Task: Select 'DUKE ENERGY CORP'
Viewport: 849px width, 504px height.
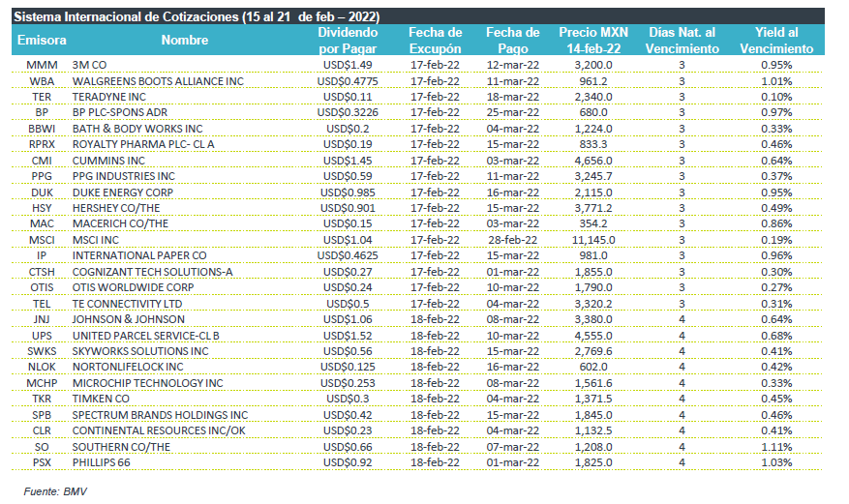Action: pyautogui.click(x=123, y=193)
